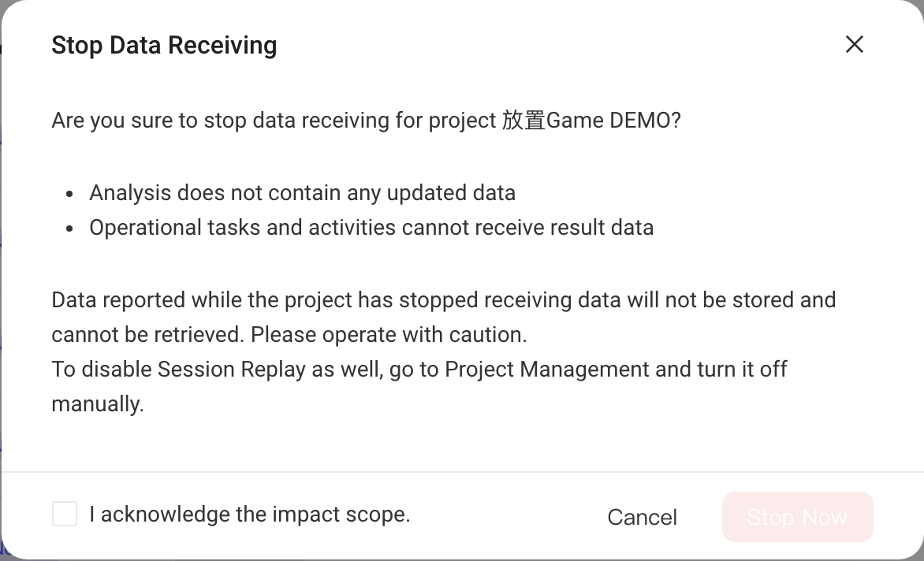Screen dimensions: 924x561
Task: Click the bullet dot before 'Analysis'
Action: click(69, 194)
